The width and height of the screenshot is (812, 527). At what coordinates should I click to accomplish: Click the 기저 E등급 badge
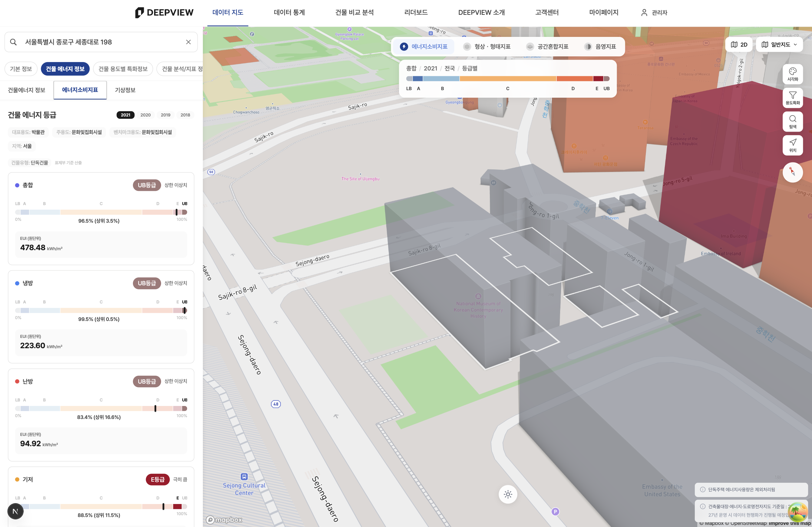[158, 480]
